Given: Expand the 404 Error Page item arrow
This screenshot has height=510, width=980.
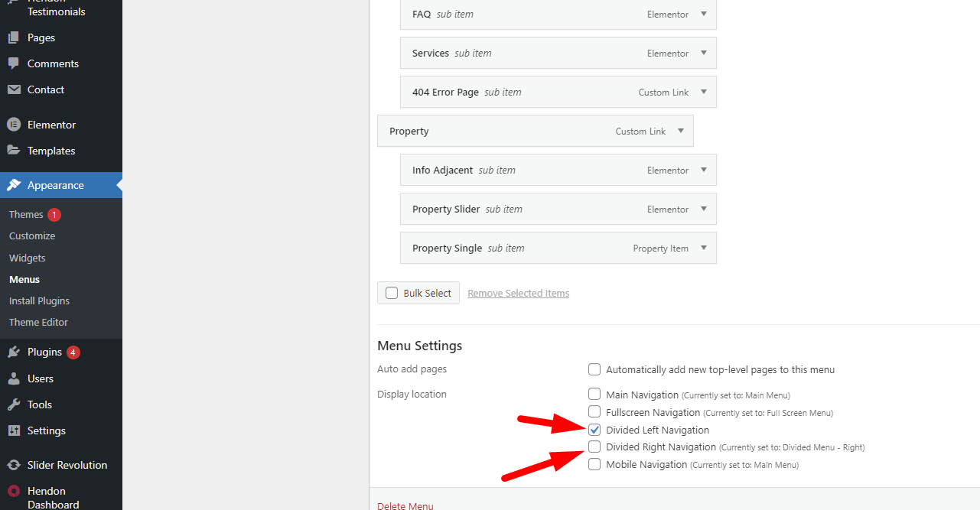Looking at the screenshot, I should point(704,92).
